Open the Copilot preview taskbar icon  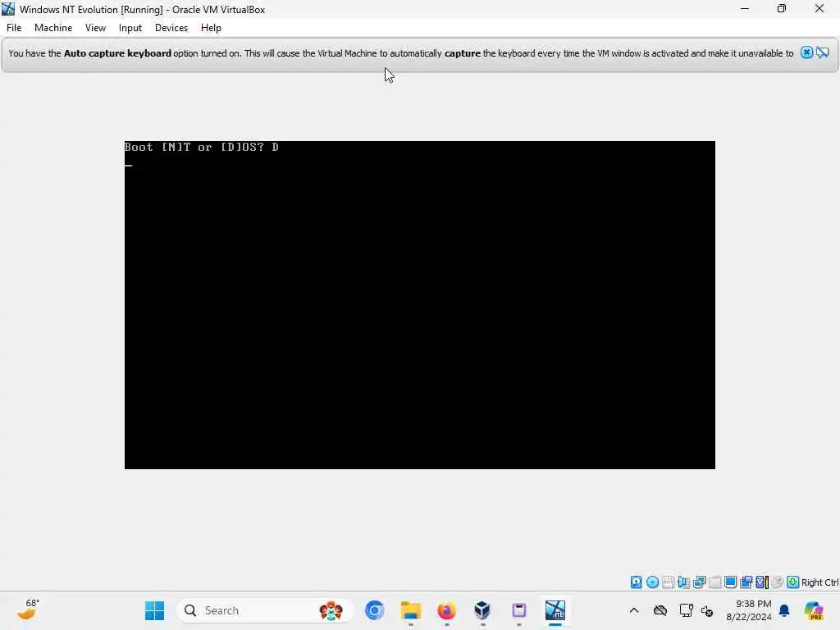coord(814,610)
